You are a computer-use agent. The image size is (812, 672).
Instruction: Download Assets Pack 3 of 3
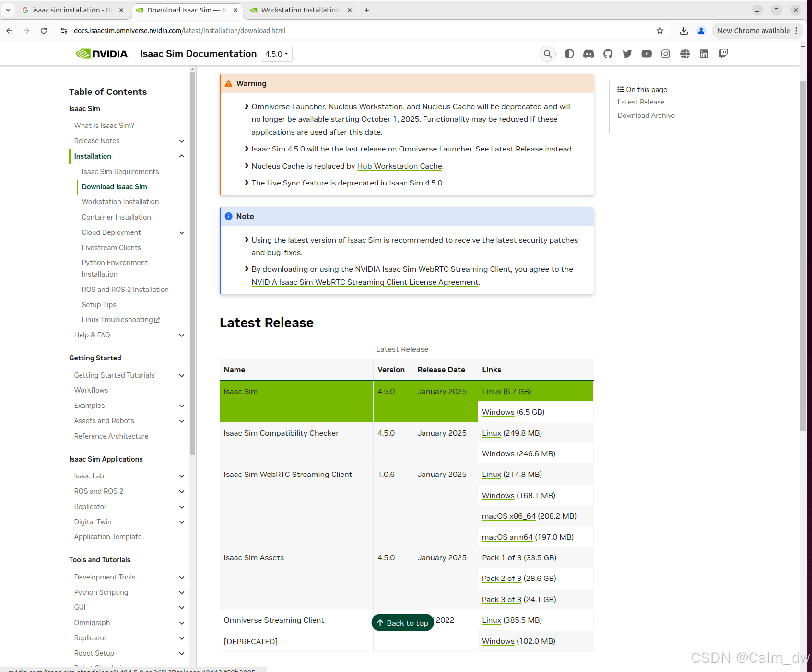(x=502, y=600)
